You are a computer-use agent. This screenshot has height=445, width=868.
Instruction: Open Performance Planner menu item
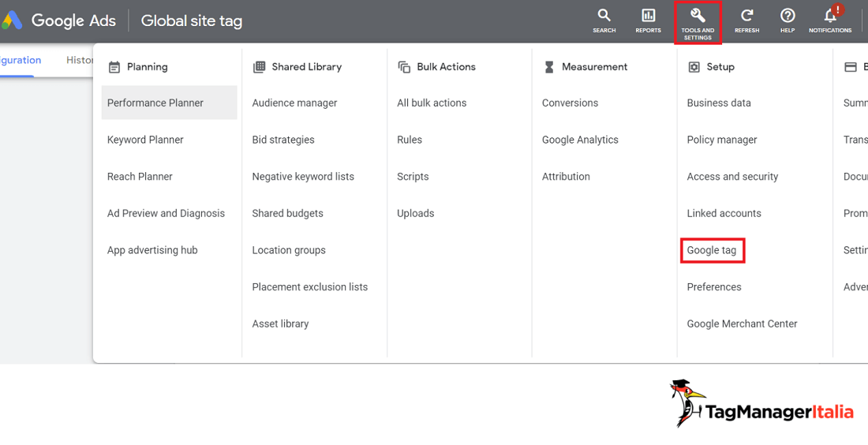155,103
